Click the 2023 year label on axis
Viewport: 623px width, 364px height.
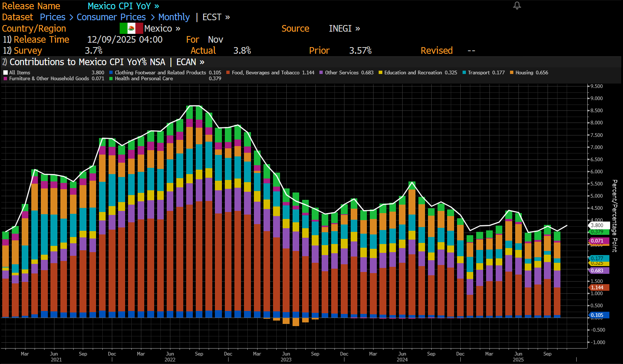coord(286,360)
